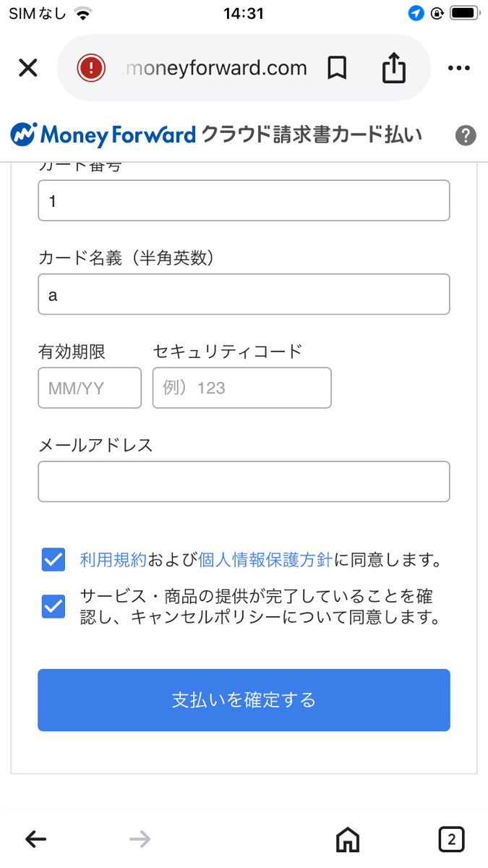Click the help question mark icon
This screenshot has width=488, height=868.
(466, 135)
